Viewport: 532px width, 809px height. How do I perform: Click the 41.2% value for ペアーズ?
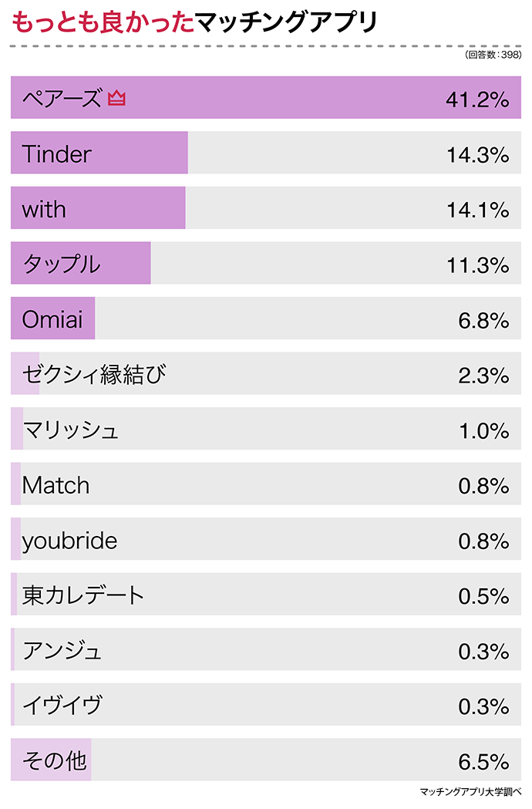click(477, 99)
